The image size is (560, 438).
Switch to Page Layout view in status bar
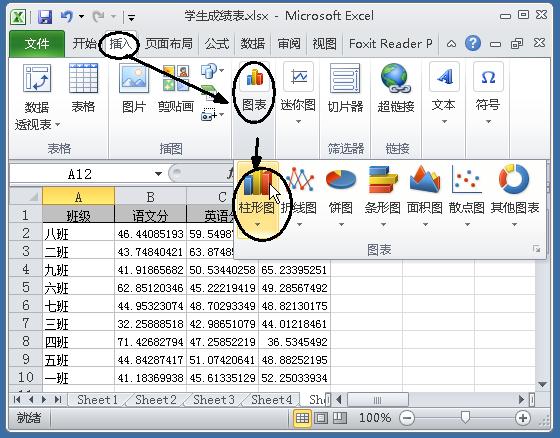321,418
